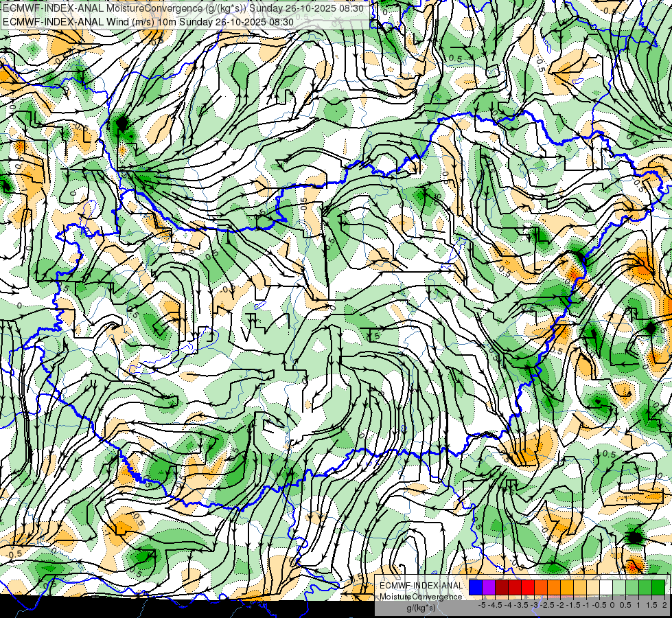Click the '-5' legend scale value
The width and height of the screenshot is (672, 618).
point(482,605)
